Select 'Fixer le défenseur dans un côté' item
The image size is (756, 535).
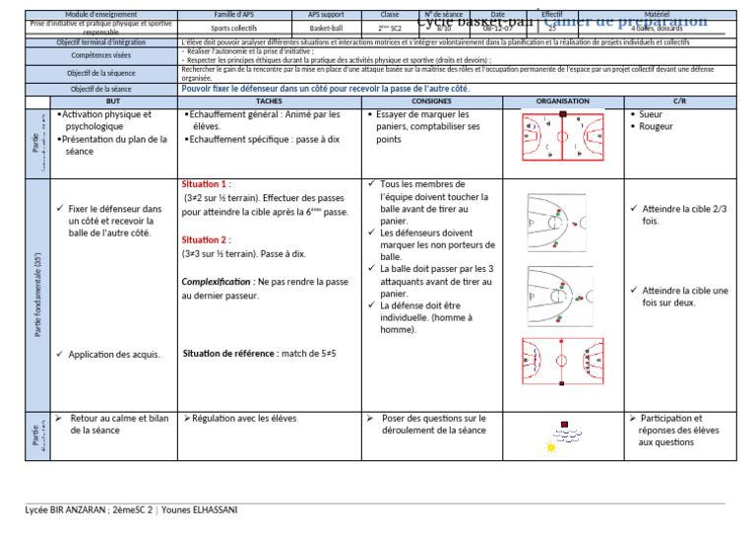pos(110,221)
